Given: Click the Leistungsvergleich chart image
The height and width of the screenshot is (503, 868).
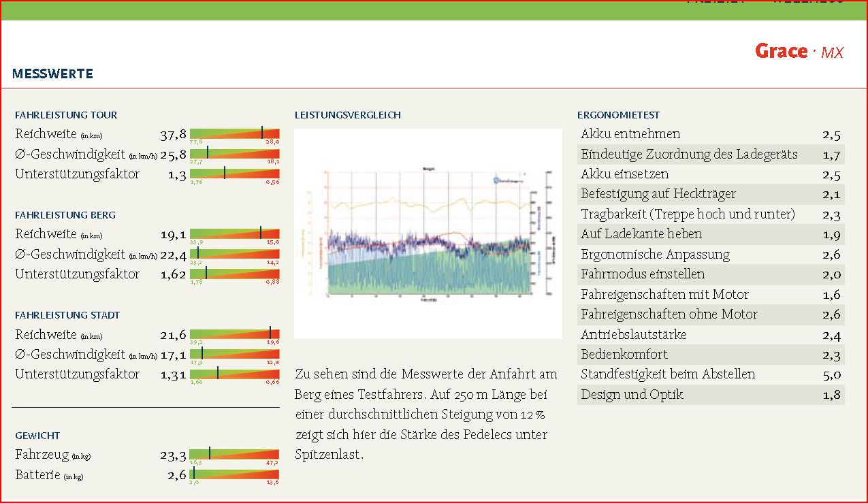Looking at the screenshot, I should 428,233.
